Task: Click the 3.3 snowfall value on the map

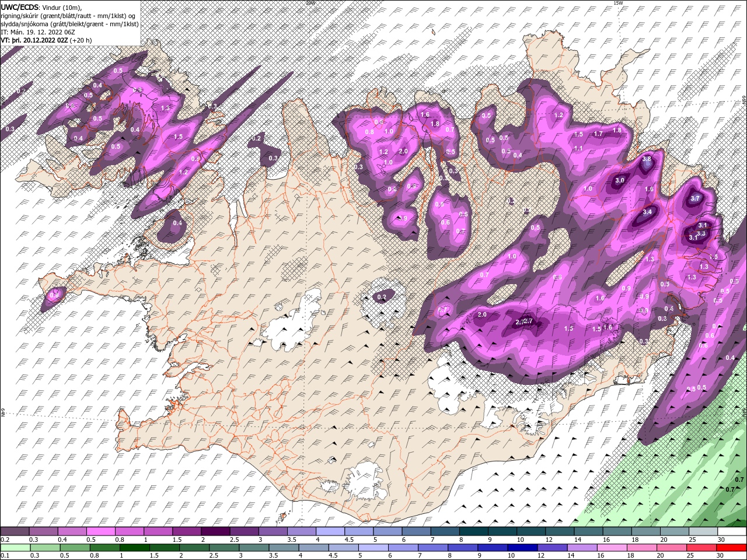Action: click(701, 233)
